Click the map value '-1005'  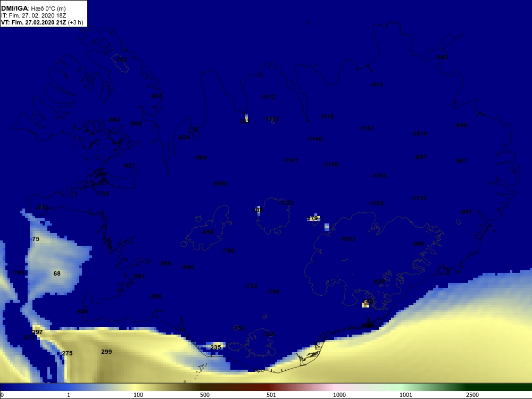[x=220, y=184]
